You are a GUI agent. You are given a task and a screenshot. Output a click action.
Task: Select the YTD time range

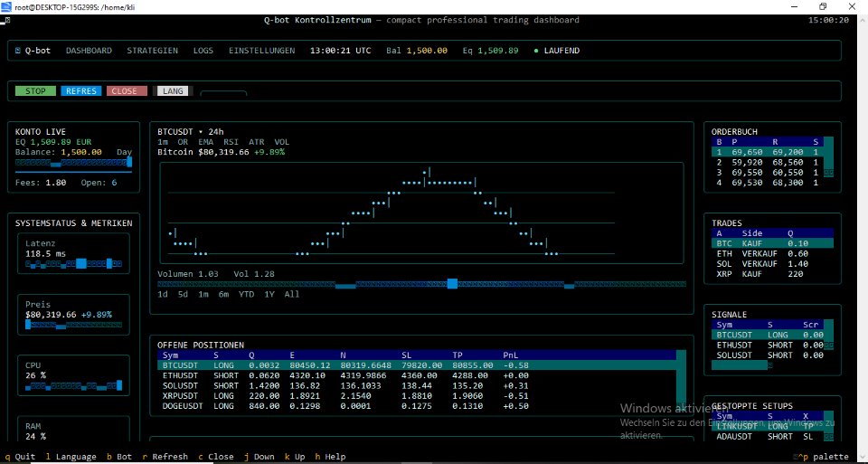click(x=246, y=294)
